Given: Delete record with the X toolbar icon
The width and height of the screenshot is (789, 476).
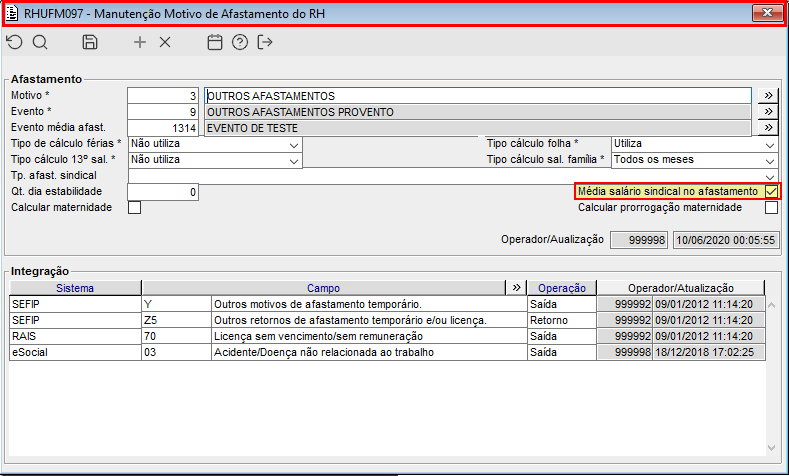Looking at the screenshot, I should [x=165, y=42].
